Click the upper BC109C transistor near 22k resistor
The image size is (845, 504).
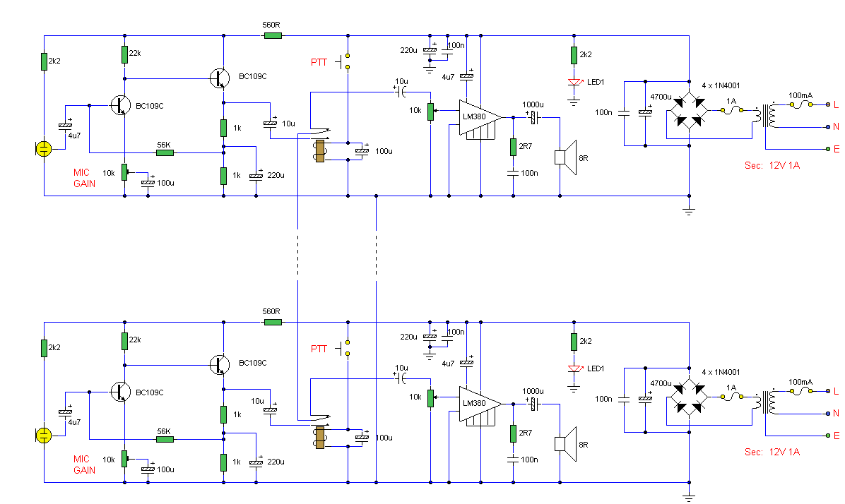coord(220,78)
